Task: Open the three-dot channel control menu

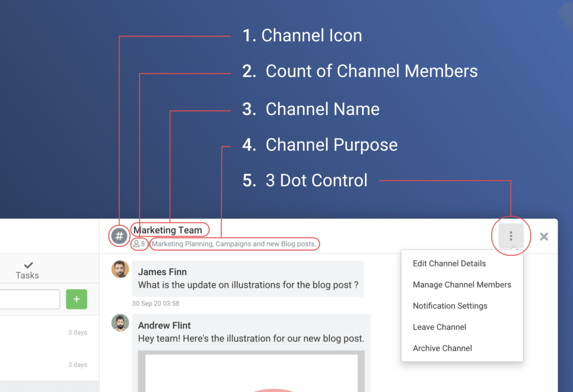Action: click(510, 236)
